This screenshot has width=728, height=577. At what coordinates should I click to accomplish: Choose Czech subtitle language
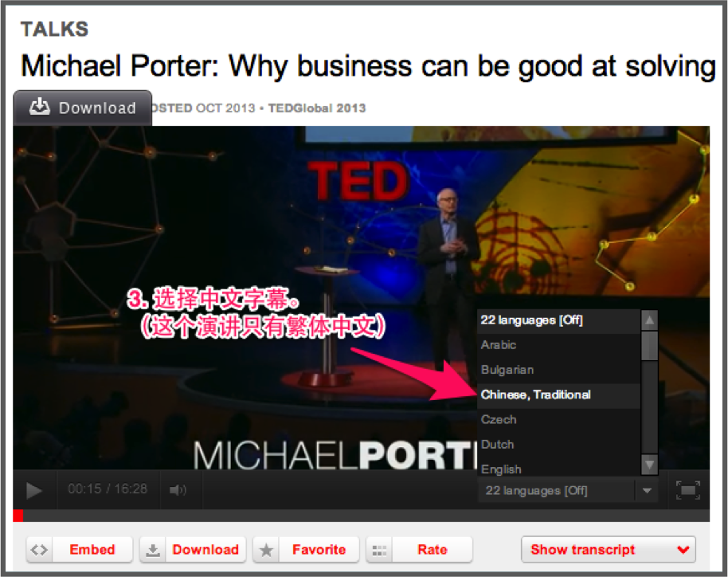click(x=558, y=419)
